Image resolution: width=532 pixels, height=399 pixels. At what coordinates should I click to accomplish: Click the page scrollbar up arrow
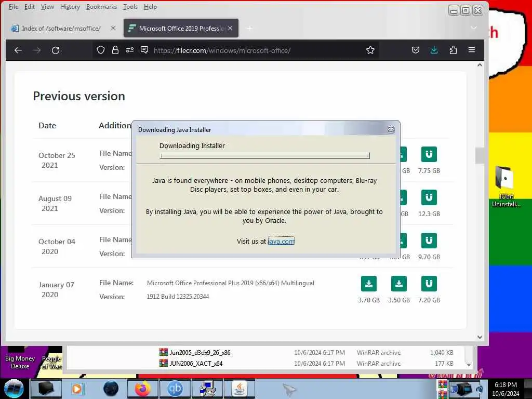coord(480,65)
